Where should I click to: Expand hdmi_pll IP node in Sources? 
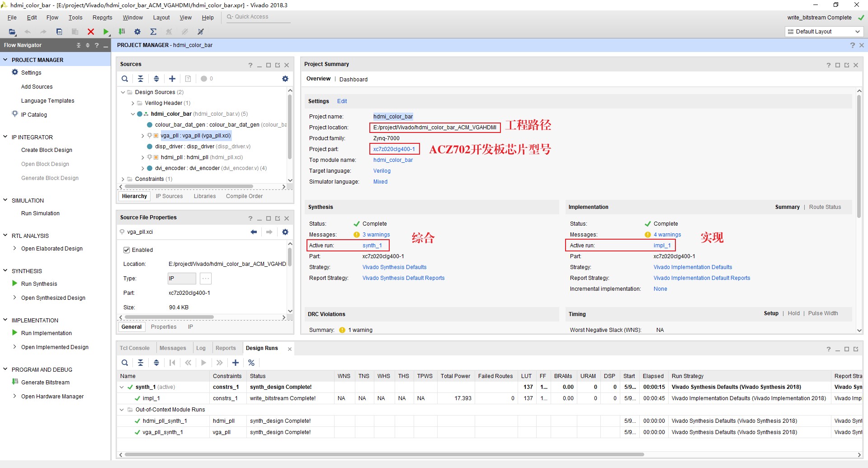click(143, 157)
